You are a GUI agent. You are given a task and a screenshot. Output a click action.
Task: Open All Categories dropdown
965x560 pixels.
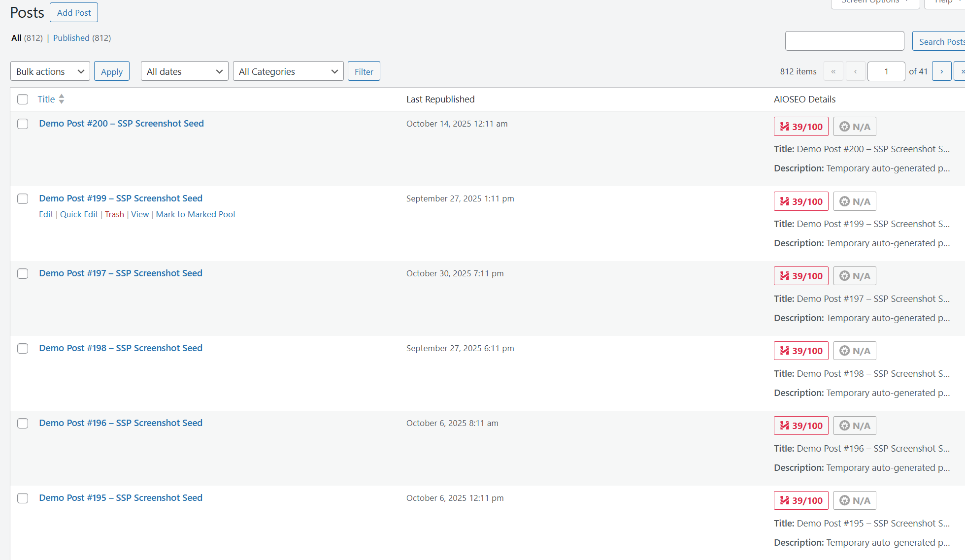(288, 71)
